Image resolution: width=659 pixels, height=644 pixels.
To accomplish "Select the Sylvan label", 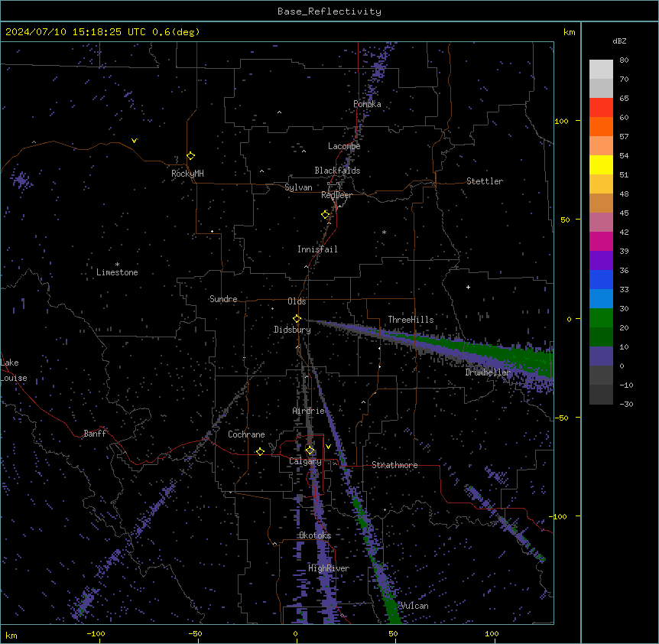I will pos(298,187).
